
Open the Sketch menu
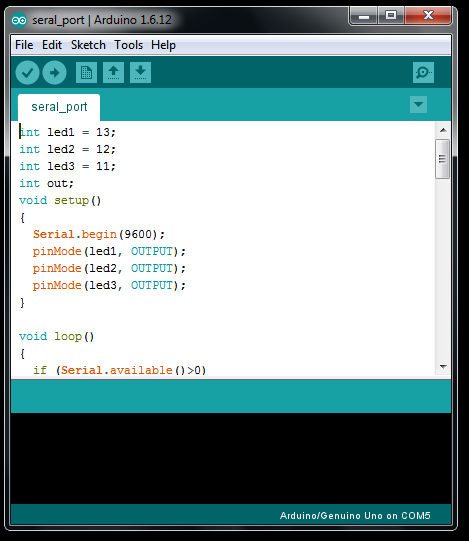(88, 45)
